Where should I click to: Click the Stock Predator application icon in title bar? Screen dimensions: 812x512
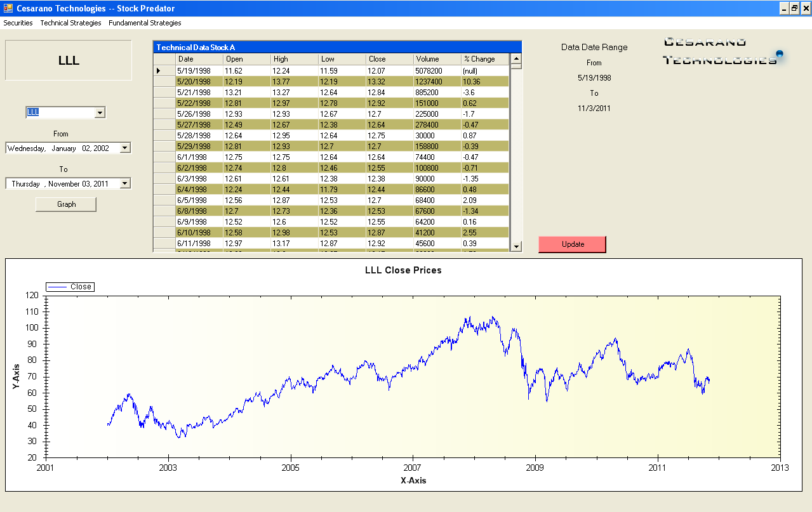8,8
